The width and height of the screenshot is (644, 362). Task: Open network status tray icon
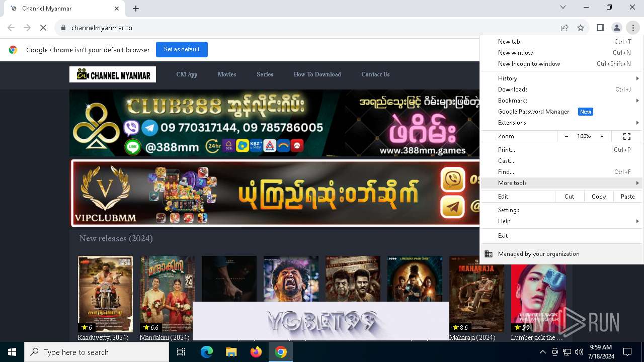pyautogui.click(x=567, y=352)
